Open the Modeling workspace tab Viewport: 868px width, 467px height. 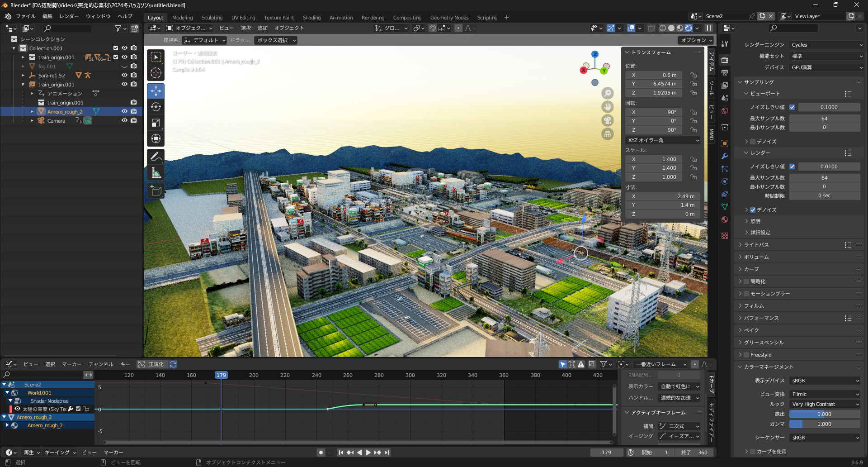[182, 18]
